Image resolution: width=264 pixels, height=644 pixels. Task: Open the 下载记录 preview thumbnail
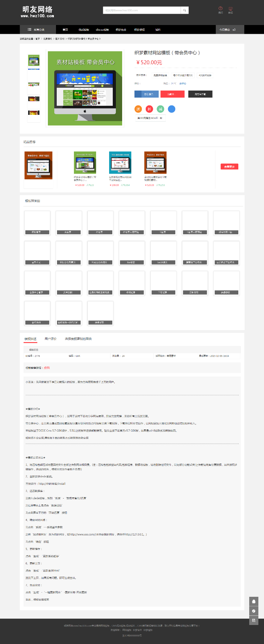pos(163,283)
